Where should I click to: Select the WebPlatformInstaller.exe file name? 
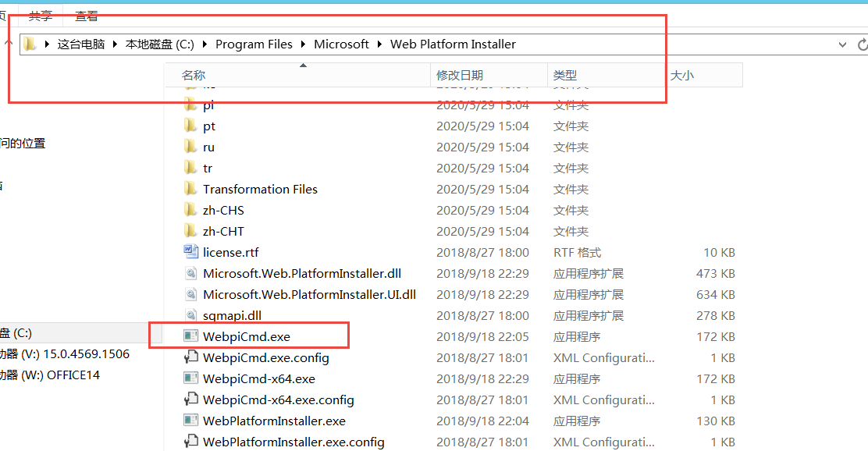click(x=274, y=421)
